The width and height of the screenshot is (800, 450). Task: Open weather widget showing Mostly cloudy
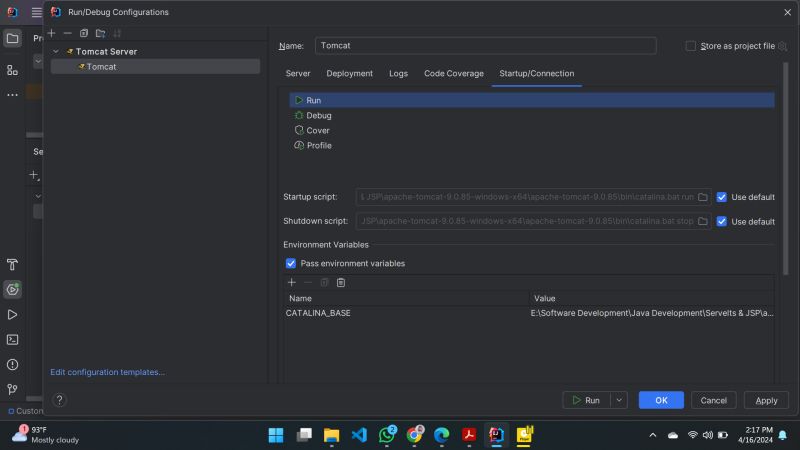[46, 435]
